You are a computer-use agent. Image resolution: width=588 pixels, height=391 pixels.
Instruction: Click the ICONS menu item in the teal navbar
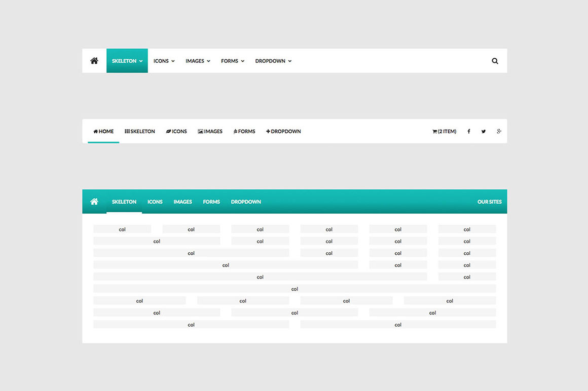pyautogui.click(x=155, y=201)
